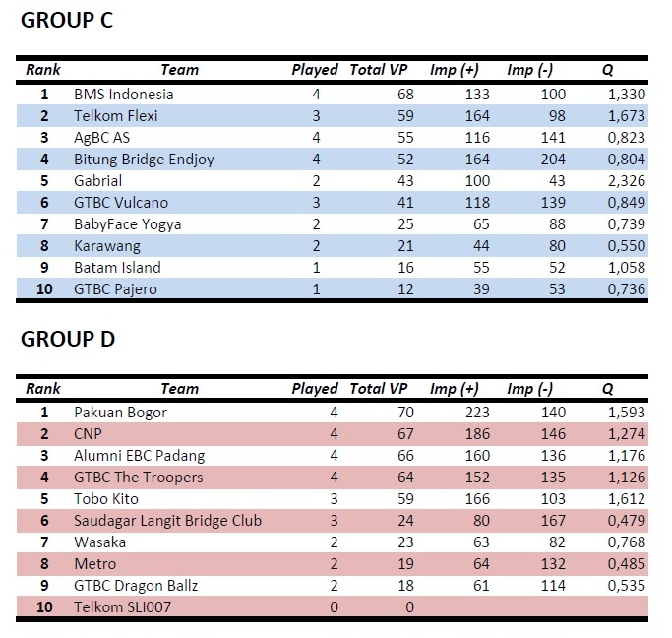
Task: Click Saudagar Langit Bridge Club name
Action: [167, 521]
